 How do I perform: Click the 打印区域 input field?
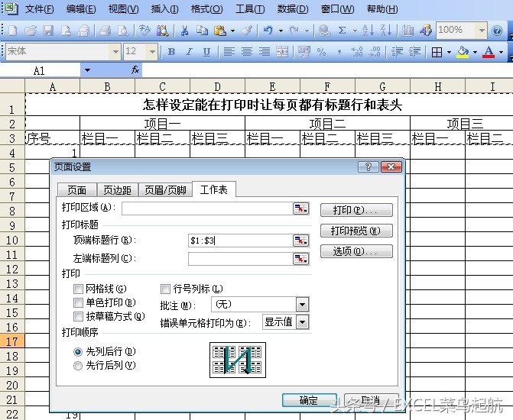(x=207, y=208)
